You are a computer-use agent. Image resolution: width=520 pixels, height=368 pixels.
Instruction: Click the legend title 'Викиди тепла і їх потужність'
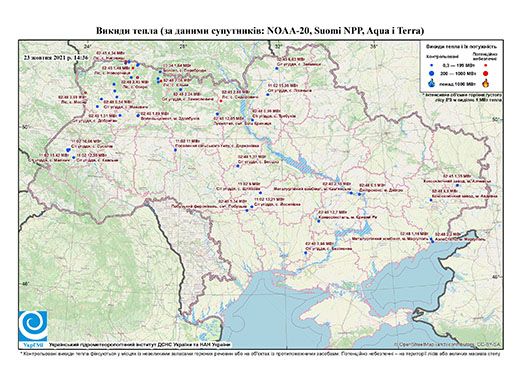coord(461,47)
